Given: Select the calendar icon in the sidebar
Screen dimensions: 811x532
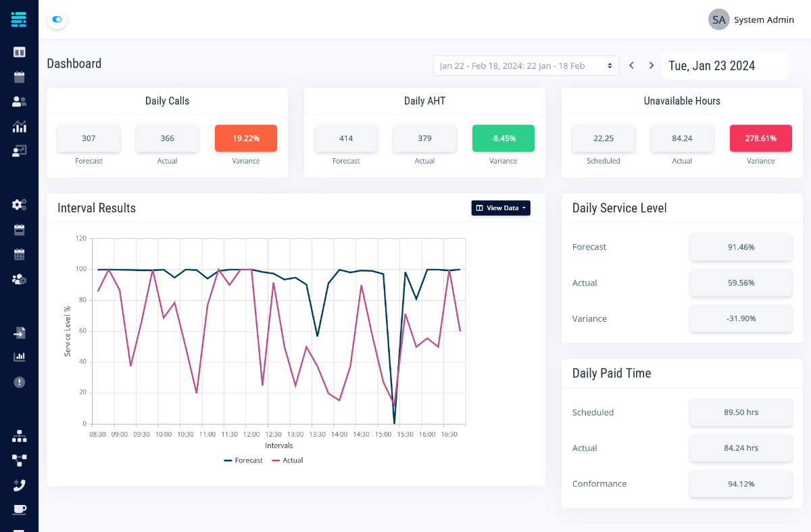Looking at the screenshot, I should [19, 254].
